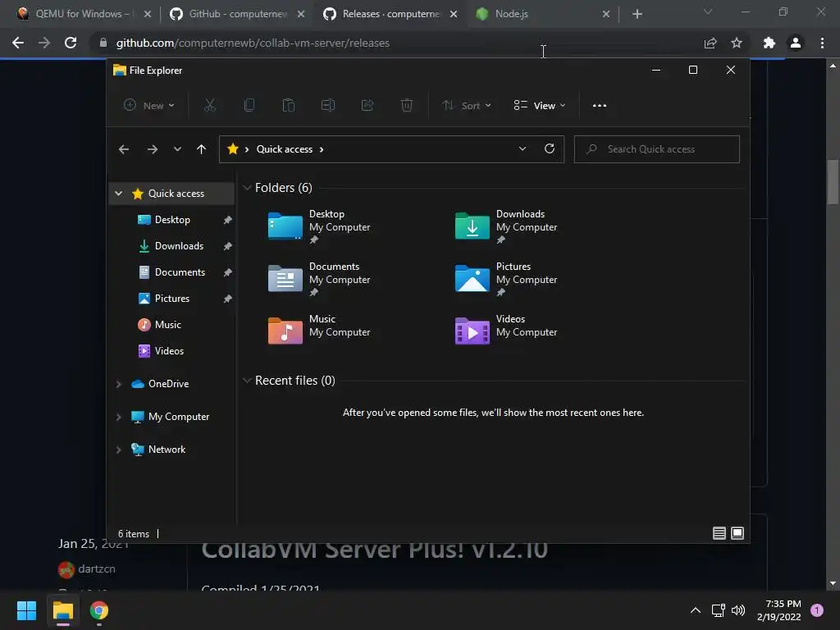Open the See more three-dot menu
The width and height of the screenshot is (840, 630).
600,106
